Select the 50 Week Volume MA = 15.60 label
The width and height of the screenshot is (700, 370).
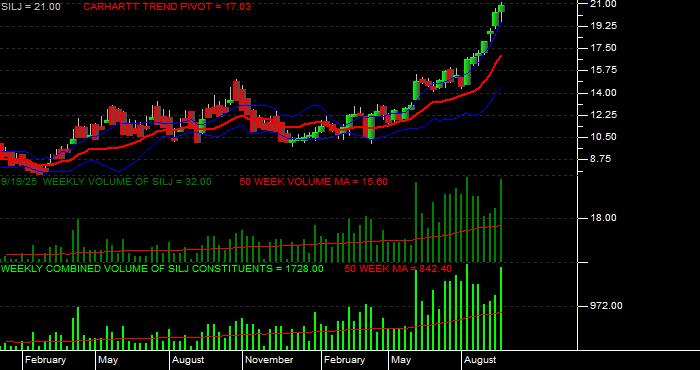click(313, 182)
